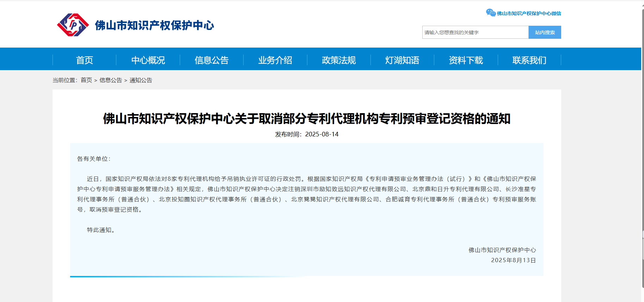This screenshot has height=302, width=644.
Task: Navigate to 政策法规 section
Action: [339, 60]
